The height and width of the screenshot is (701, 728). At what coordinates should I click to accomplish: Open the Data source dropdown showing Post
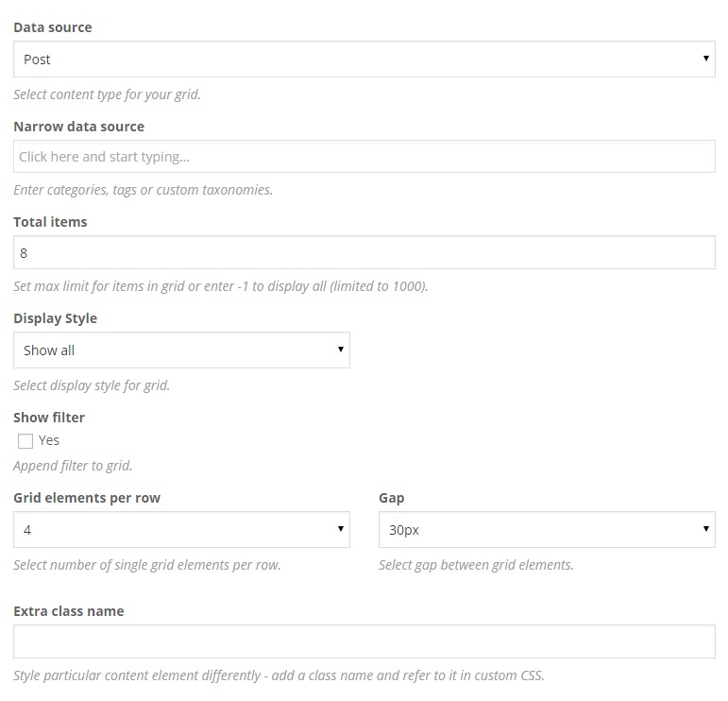point(364,60)
